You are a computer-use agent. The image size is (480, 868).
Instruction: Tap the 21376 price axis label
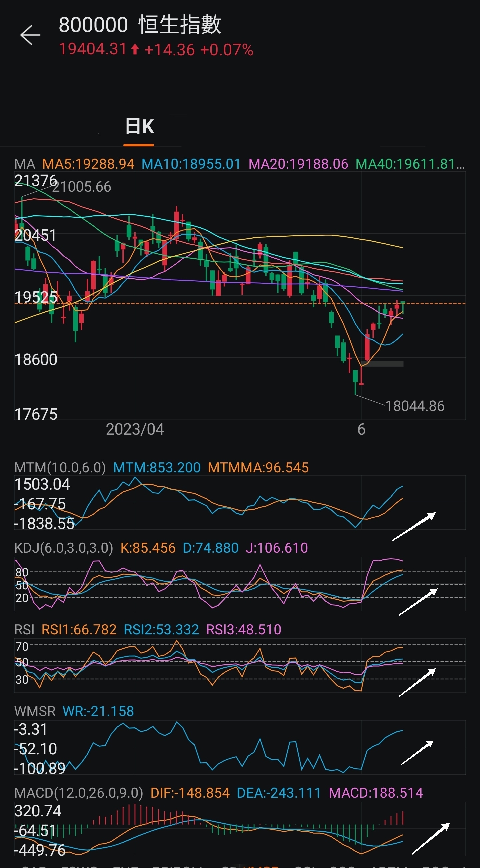coord(35,180)
